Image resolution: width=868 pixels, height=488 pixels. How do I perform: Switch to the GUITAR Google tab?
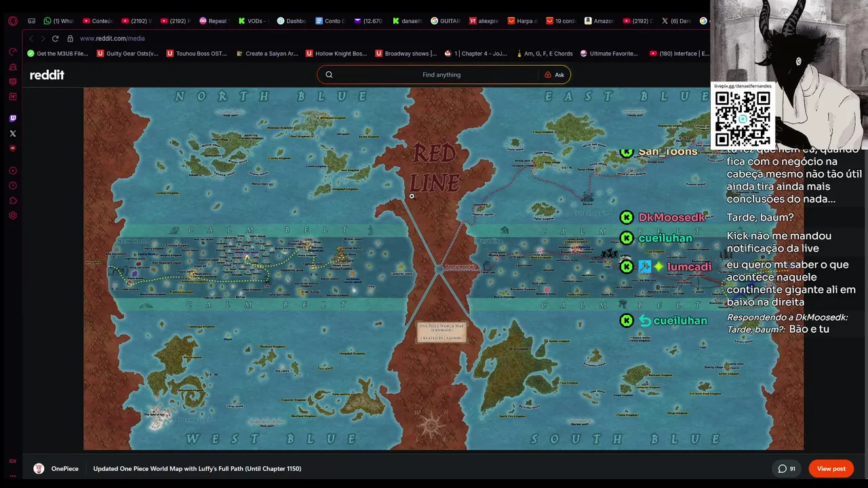click(445, 21)
